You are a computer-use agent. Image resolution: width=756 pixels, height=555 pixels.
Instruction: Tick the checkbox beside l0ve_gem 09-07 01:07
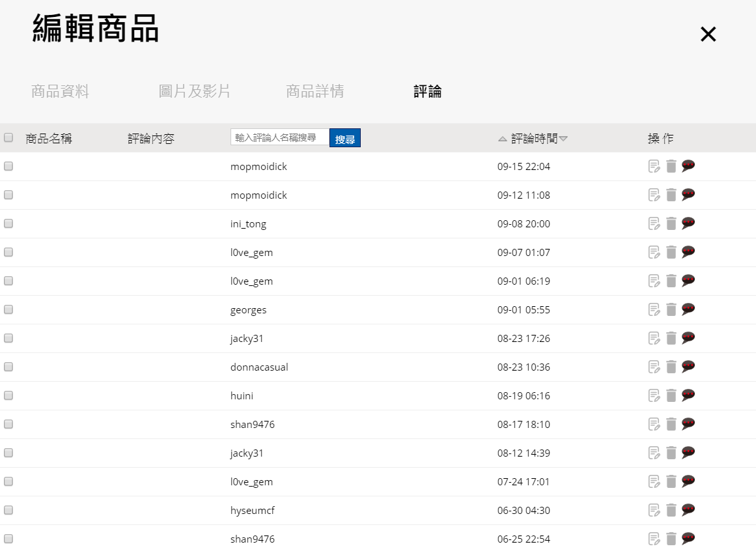8,252
